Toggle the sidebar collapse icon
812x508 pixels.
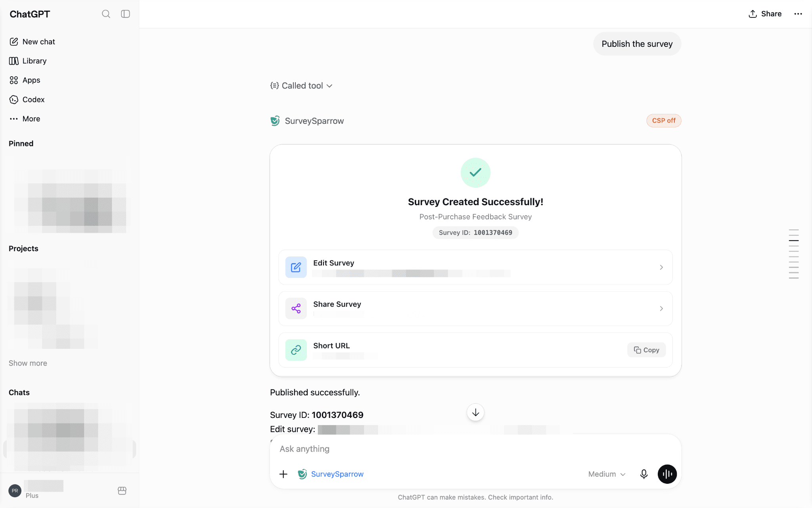(x=125, y=14)
